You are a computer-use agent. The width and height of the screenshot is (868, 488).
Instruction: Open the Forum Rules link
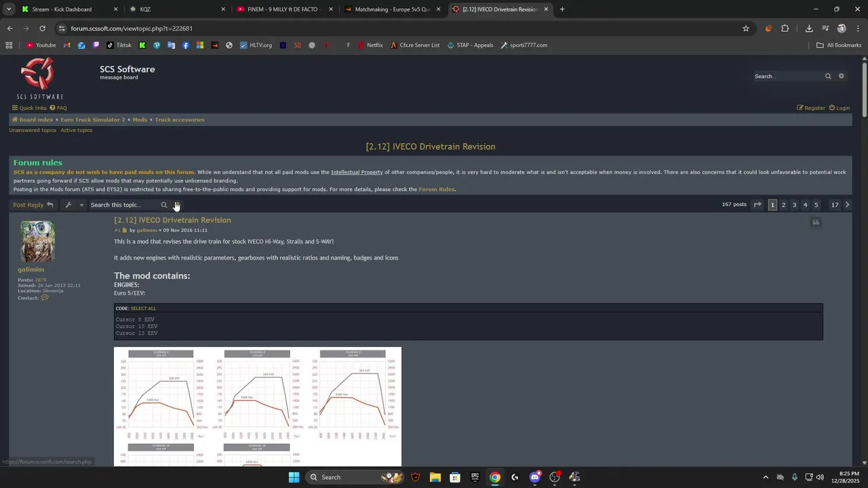pos(437,190)
